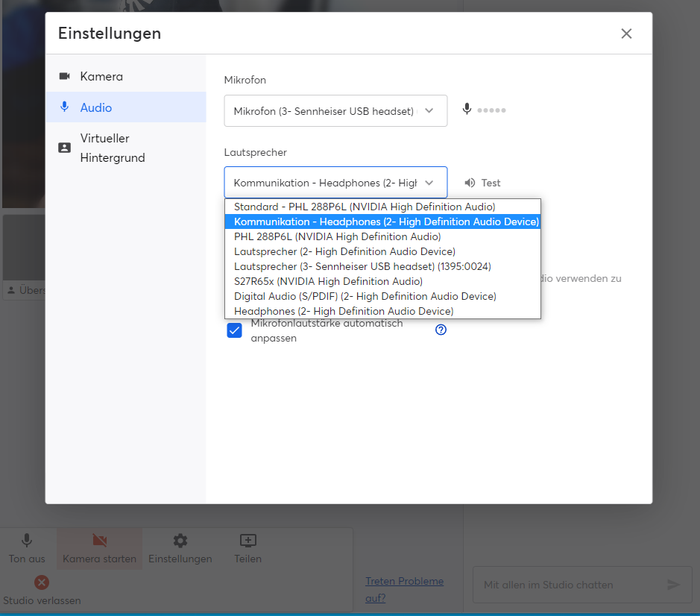
Task: Pick 'S27R65x (NVIDIA High Definition Audio)'
Action: point(328,281)
